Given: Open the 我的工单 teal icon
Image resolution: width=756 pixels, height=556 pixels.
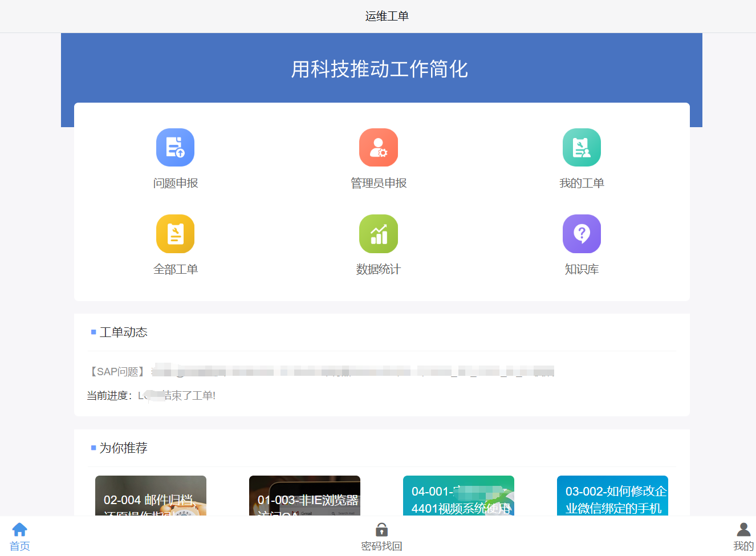Looking at the screenshot, I should point(582,147).
